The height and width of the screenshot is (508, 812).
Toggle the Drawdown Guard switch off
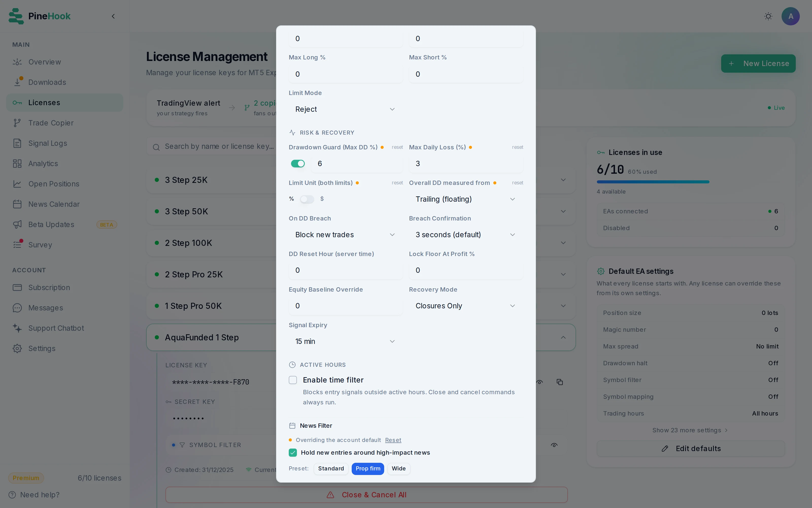298,164
